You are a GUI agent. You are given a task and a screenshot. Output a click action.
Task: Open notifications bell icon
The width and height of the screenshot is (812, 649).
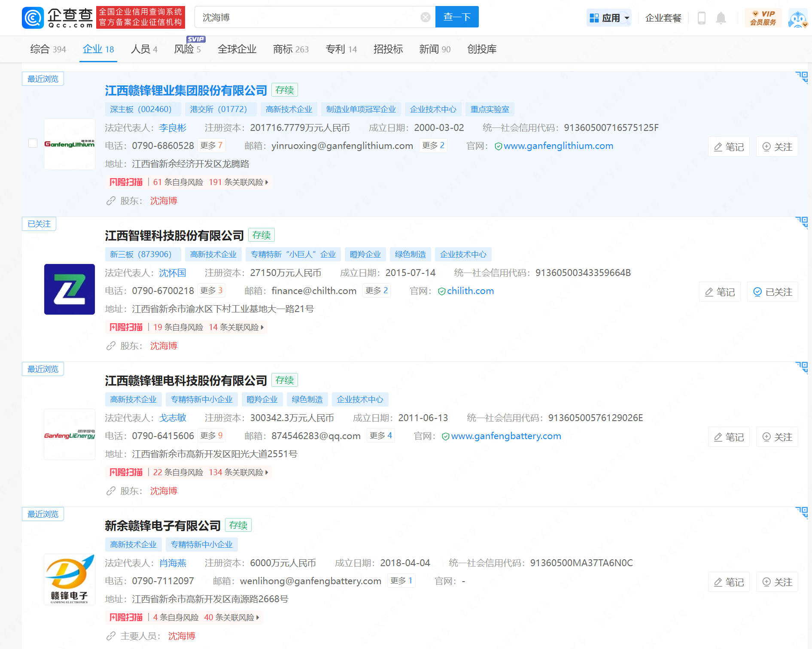coord(721,18)
